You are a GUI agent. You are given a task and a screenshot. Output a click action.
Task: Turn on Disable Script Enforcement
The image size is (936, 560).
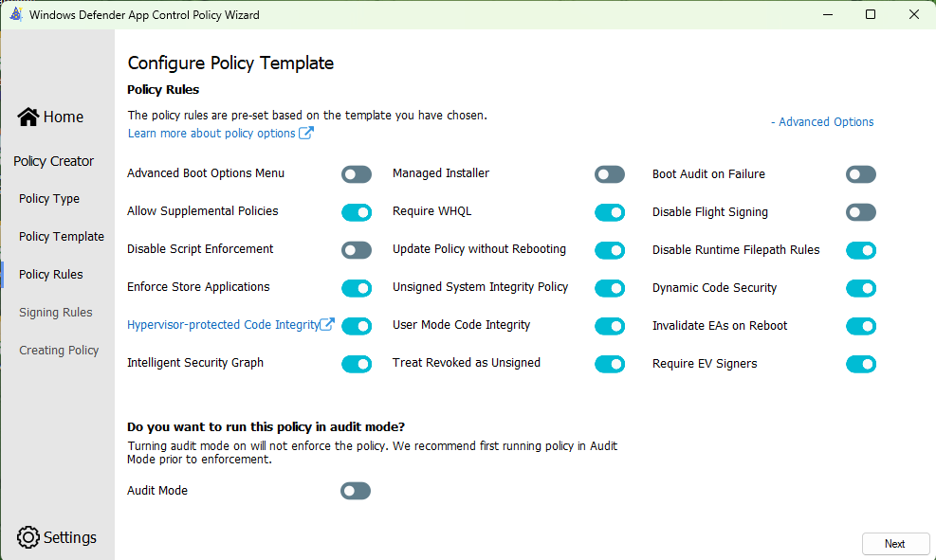(357, 250)
